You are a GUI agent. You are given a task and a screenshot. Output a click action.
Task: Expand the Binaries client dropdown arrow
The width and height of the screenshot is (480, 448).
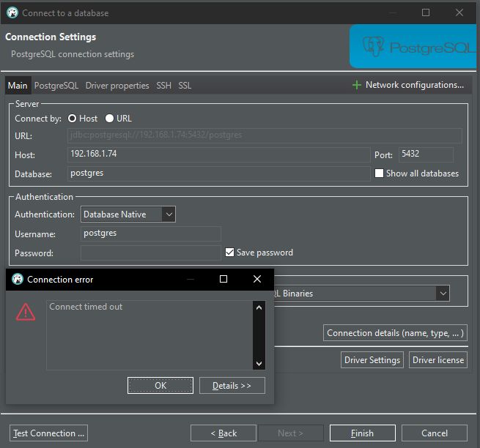pyautogui.click(x=443, y=294)
